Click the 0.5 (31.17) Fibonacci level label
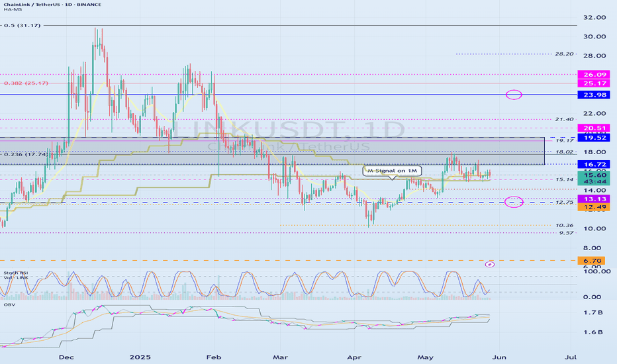The height and width of the screenshot is (364, 617). (x=23, y=25)
